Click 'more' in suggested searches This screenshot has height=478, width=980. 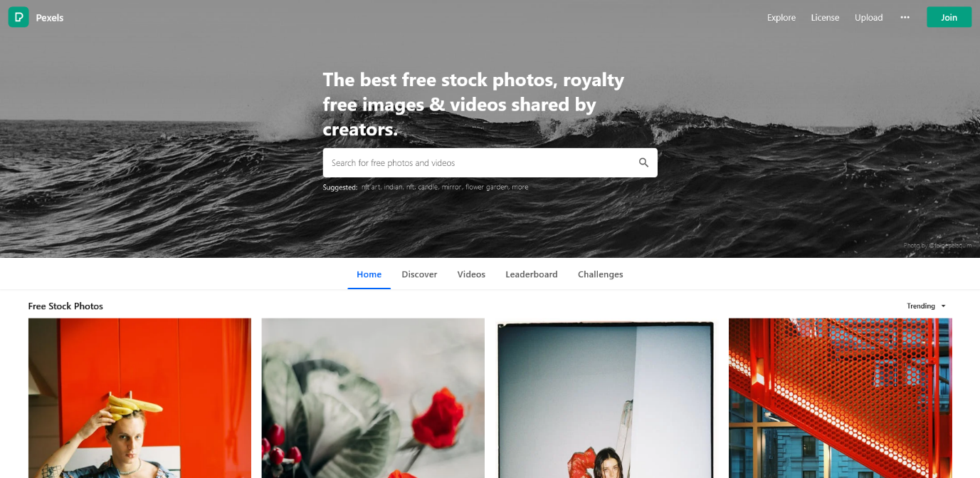(x=520, y=187)
